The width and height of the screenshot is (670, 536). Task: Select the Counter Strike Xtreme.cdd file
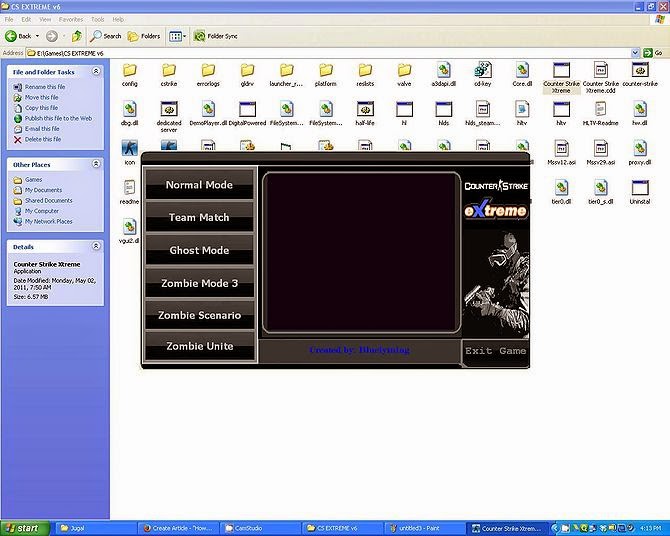click(601, 78)
